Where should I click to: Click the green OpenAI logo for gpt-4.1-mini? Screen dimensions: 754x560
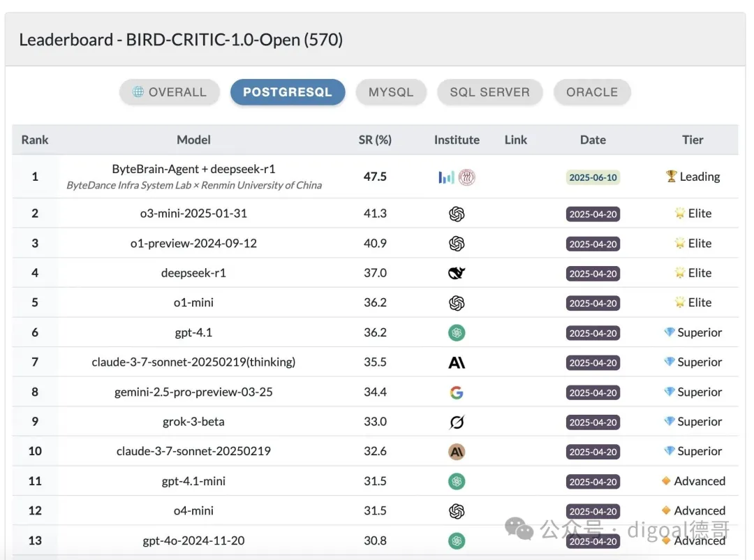click(x=457, y=482)
